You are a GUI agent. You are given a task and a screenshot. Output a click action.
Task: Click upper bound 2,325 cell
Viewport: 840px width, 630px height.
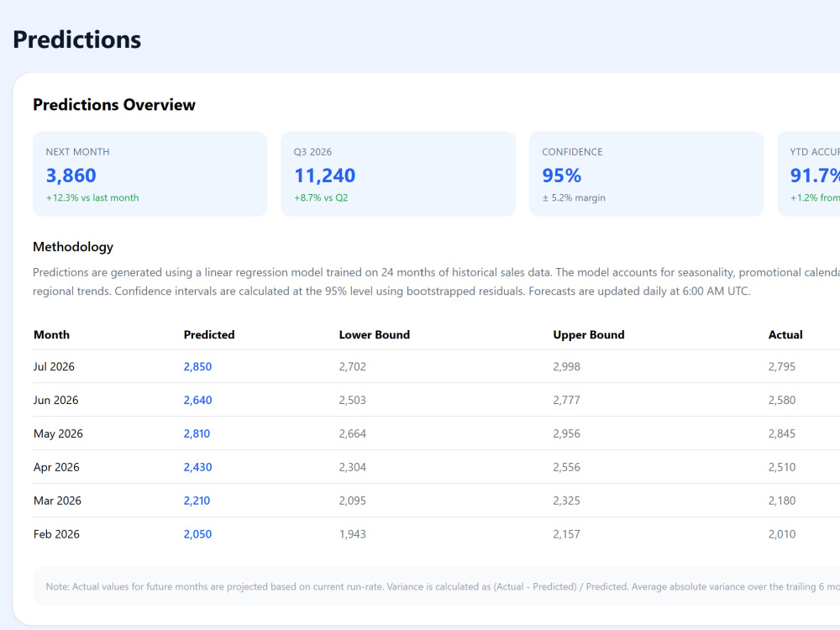pyautogui.click(x=567, y=501)
